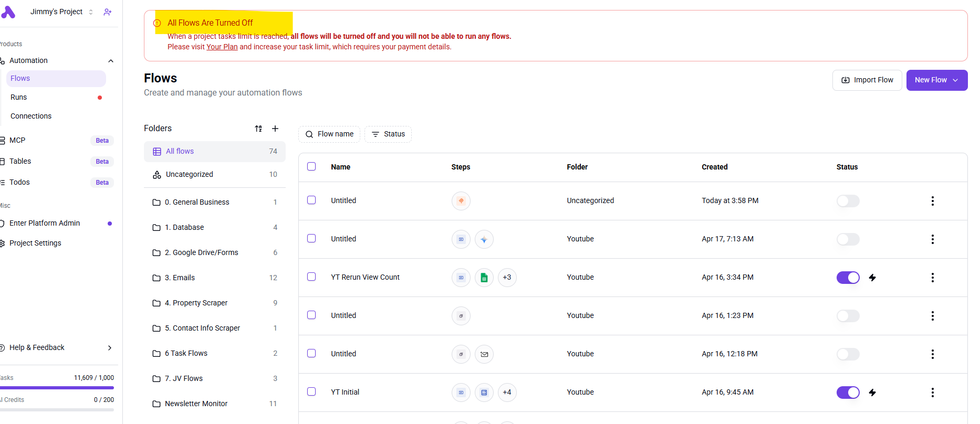
Task: Click the Credits usage progress bar
Action: pos(57,410)
